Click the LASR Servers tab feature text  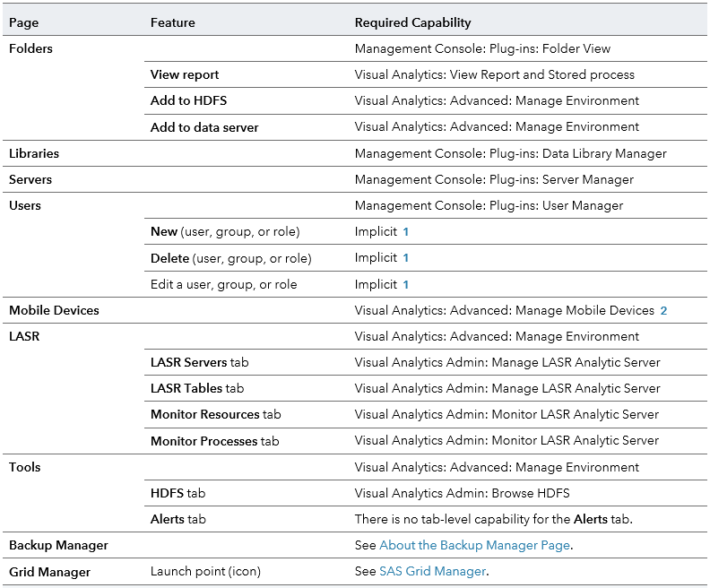[199, 363]
